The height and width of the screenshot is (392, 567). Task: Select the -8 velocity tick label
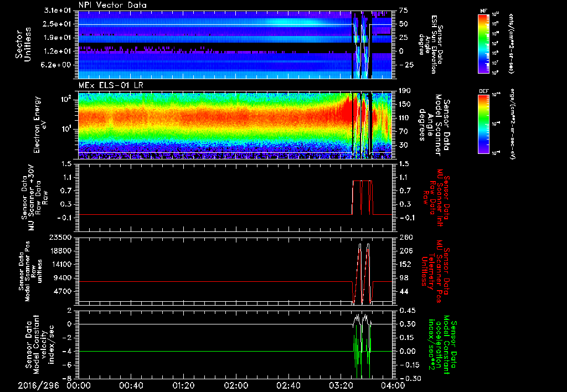pyautogui.click(x=68, y=378)
